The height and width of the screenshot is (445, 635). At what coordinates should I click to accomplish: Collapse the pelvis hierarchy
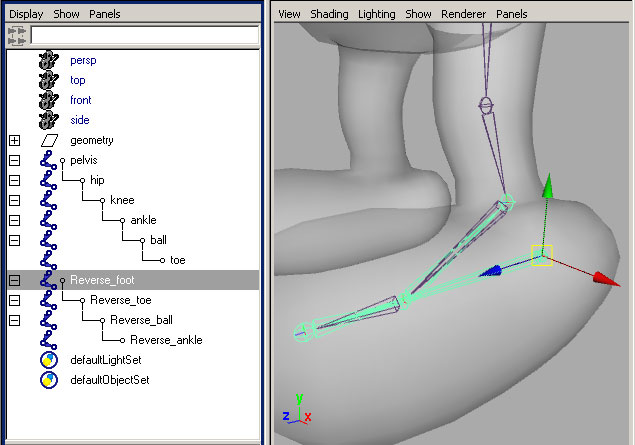coord(14,160)
